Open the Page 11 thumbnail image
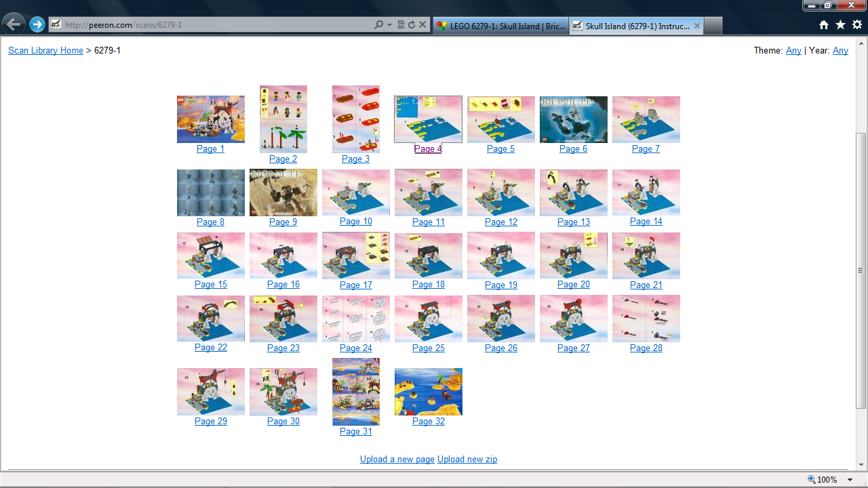The width and height of the screenshot is (868, 488). click(429, 192)
